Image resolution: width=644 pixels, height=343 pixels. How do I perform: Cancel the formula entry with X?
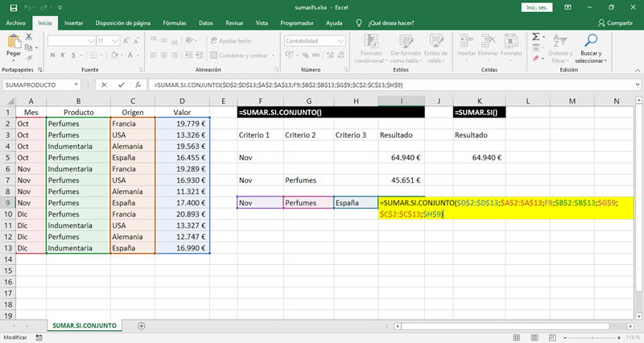tap(103, 85)
